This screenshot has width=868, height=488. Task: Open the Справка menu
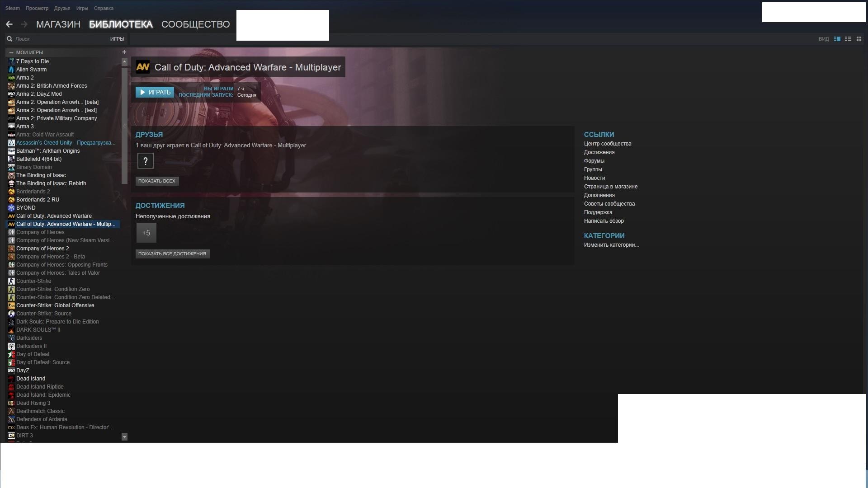click(104, 8)
